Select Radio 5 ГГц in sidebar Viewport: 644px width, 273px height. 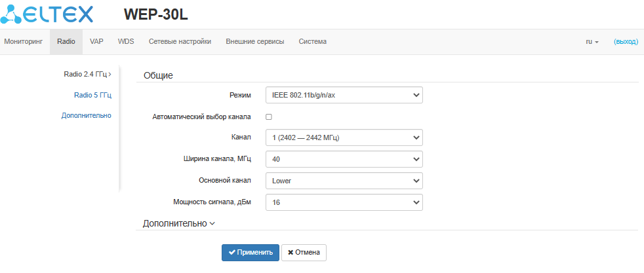92,95
